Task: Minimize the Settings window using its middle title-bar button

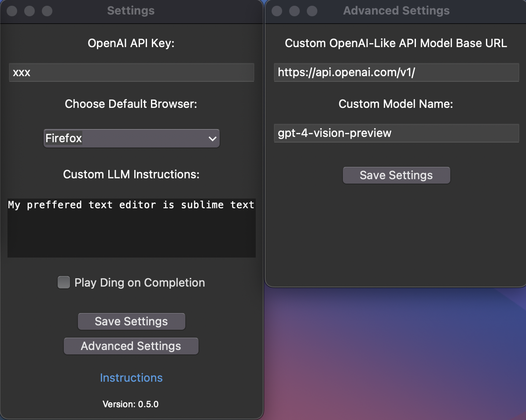Action: point(29,11)
